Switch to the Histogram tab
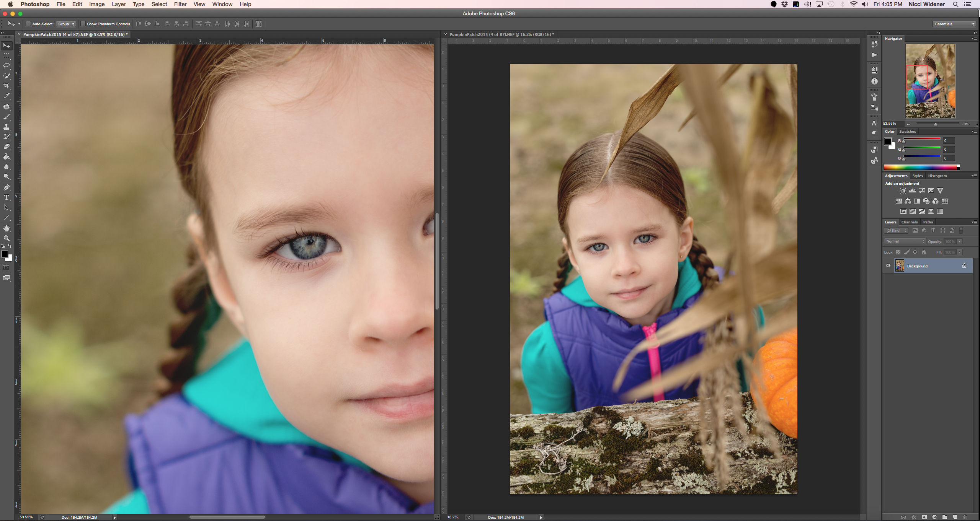This screenshot has height=521, width=980. pyautogui.click(x=937, y=175)
